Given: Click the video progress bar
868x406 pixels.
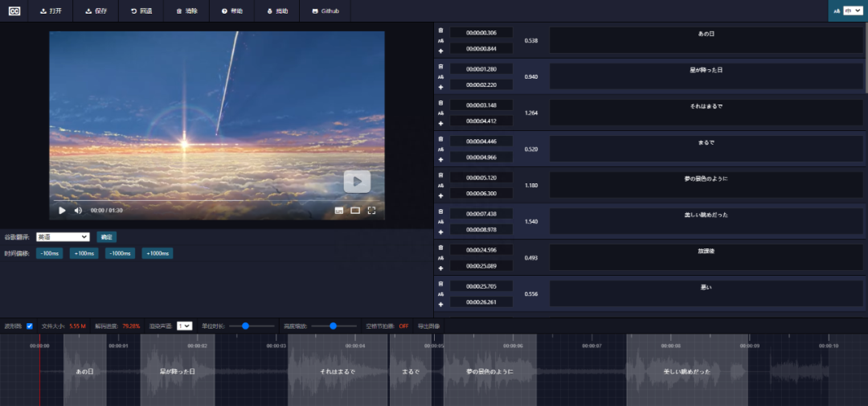Looking at the screenshot, I should 216,200.
